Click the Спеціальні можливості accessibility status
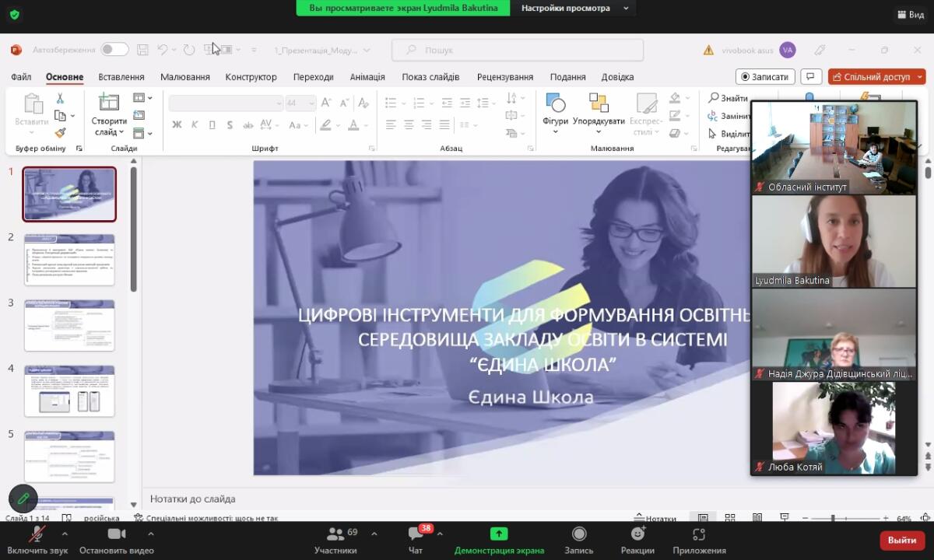 [205, 518]
